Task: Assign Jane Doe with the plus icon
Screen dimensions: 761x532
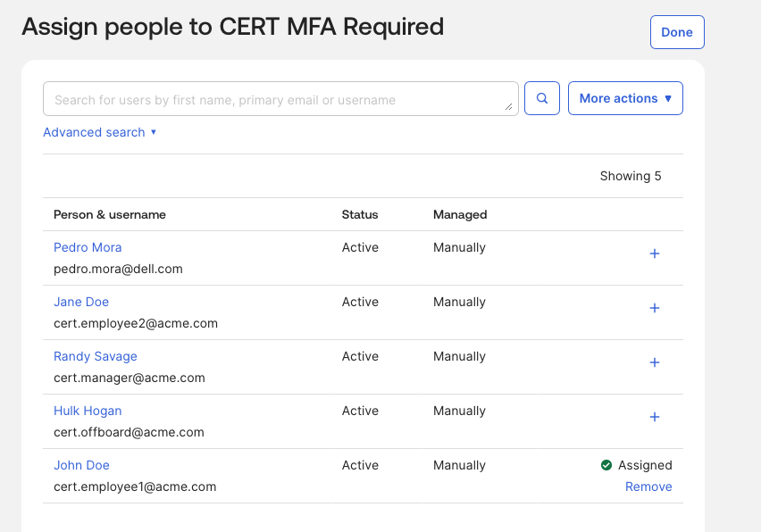Action: 654,308
